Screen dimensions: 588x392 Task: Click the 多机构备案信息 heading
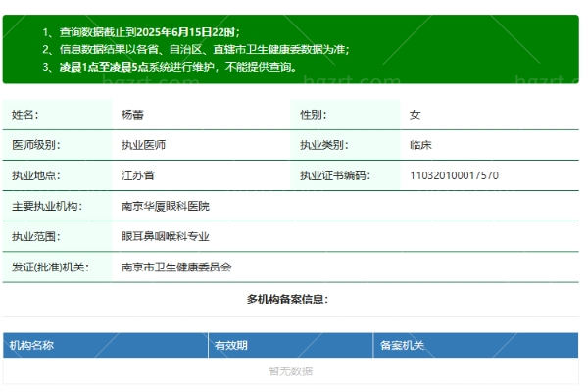(x=287, y=299)
